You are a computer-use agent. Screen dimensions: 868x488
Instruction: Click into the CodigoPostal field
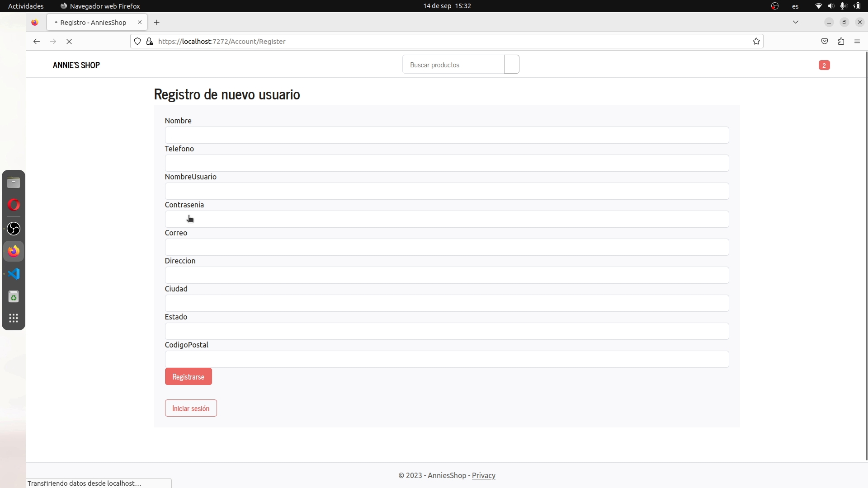[447, 359]
